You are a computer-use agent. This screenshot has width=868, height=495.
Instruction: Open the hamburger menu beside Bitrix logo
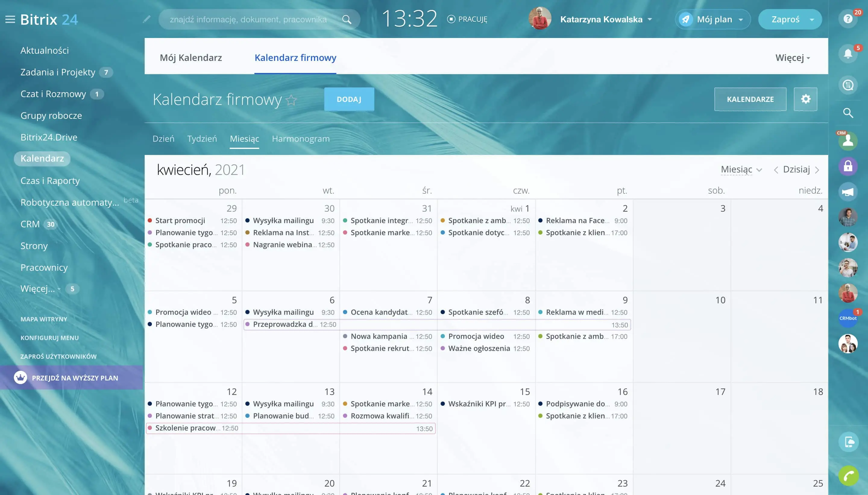tap(10, 19)
